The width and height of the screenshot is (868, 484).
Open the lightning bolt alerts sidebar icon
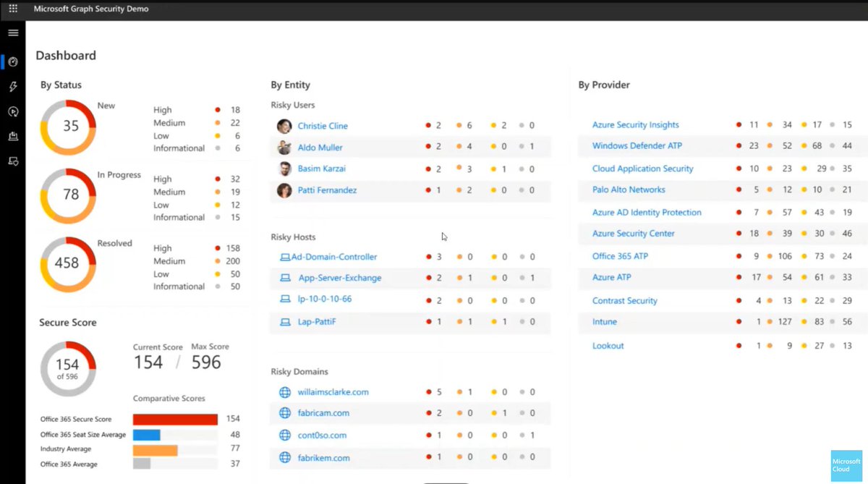(13, 87)
